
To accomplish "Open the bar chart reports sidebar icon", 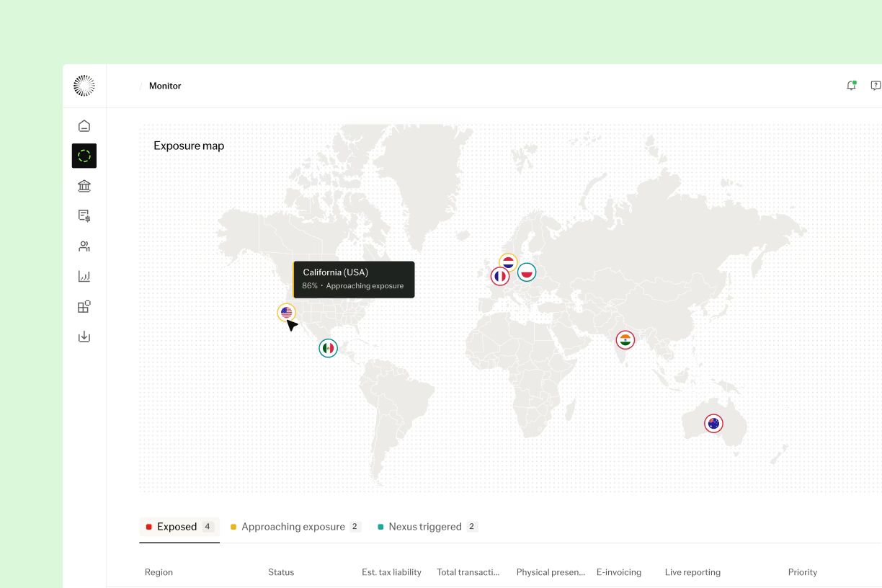I will [84, 276].
